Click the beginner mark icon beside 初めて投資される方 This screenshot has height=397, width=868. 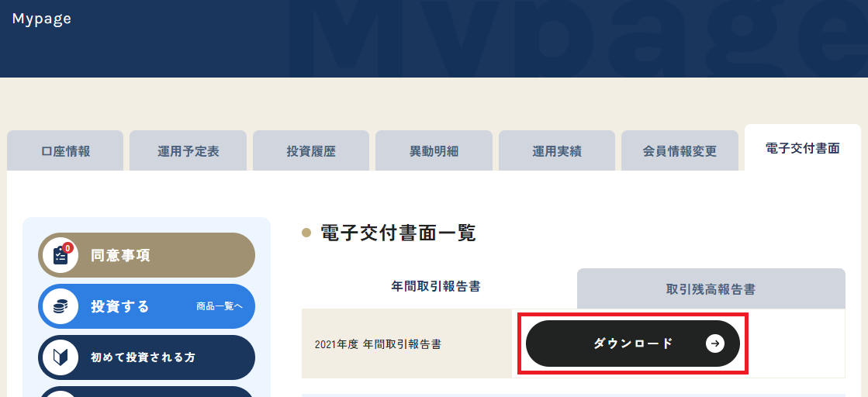tap(61, 357)
